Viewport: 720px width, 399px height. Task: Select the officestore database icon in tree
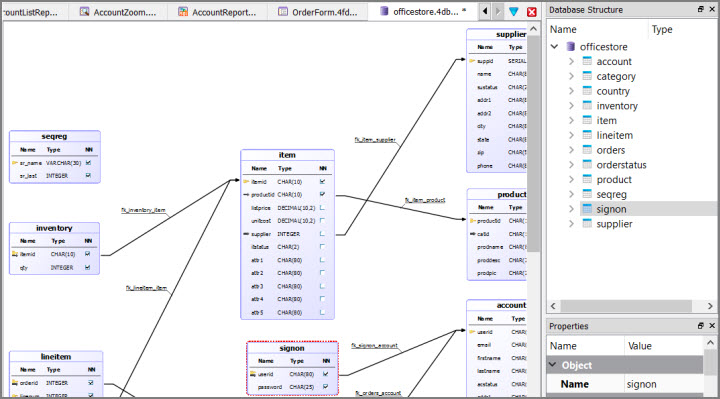click(x=571, y=46)
